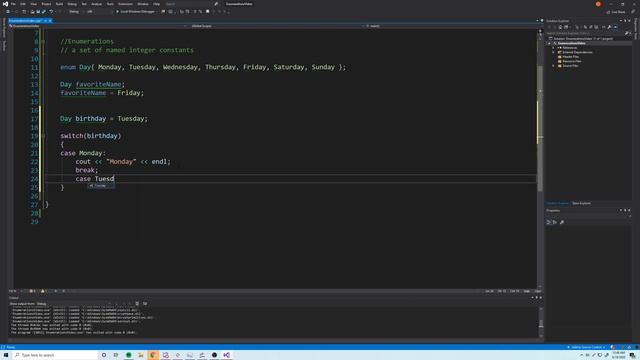Click the enum Day declaration on line 11
The width and height of the screenshot is (640, 360).
tap(203, 67)
